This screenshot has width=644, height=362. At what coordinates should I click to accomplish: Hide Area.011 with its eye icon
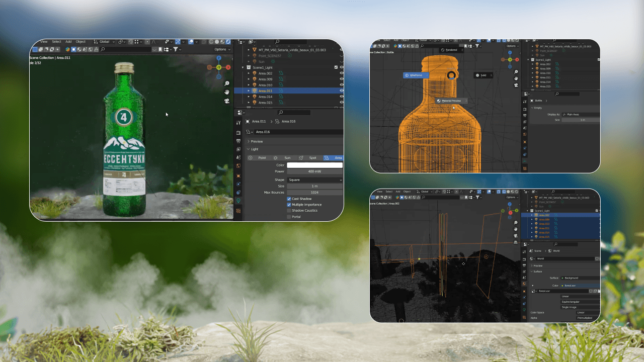[x=342, y=91]
